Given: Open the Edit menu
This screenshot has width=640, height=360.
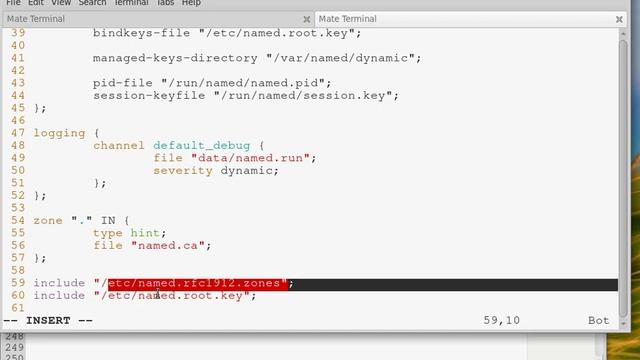Looking at the screenshot, I should pos(36,3).
